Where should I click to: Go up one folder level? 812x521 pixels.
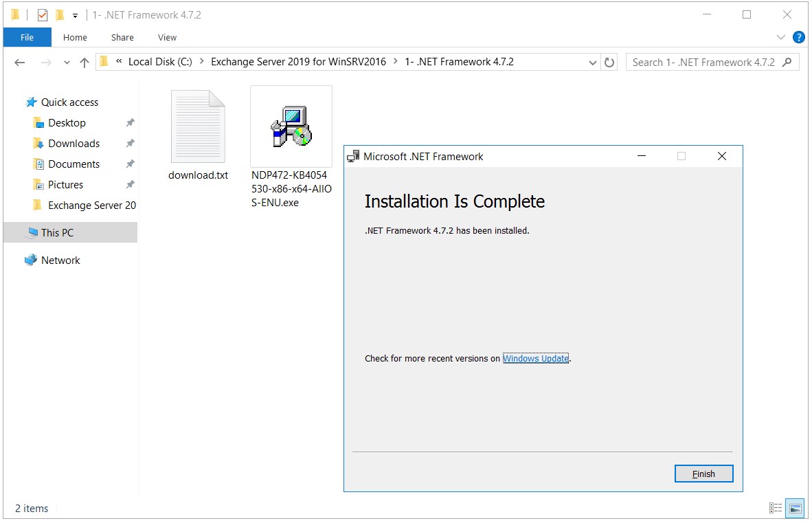pos(84,63)
